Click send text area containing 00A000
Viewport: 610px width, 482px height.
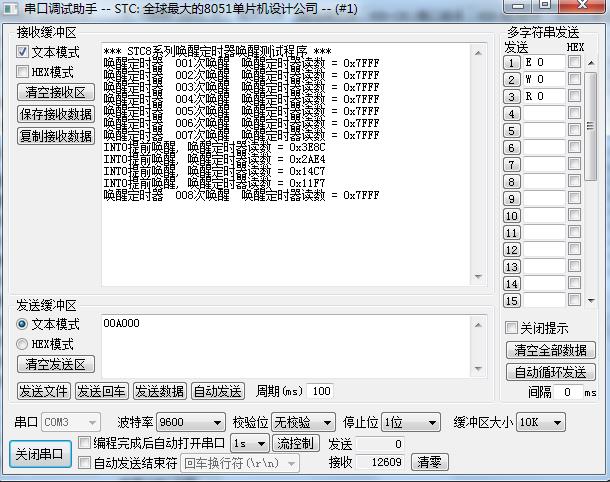click(286, 346)
